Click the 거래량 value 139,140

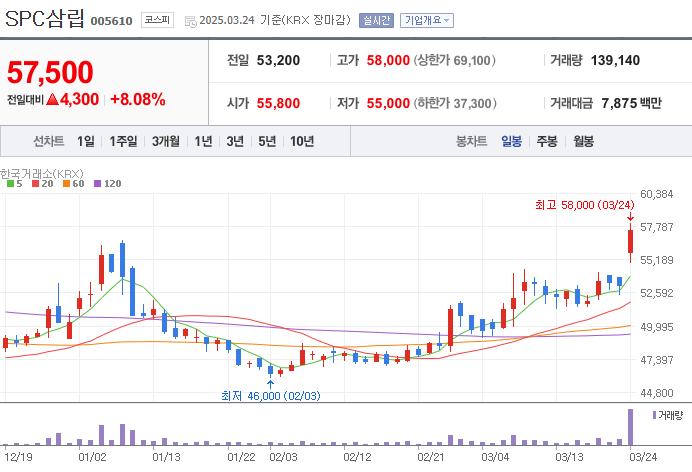(615, 60)
